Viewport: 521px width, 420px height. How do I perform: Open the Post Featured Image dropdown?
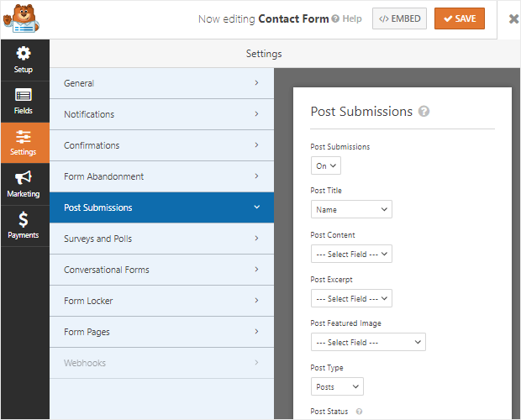click(368, 343)
